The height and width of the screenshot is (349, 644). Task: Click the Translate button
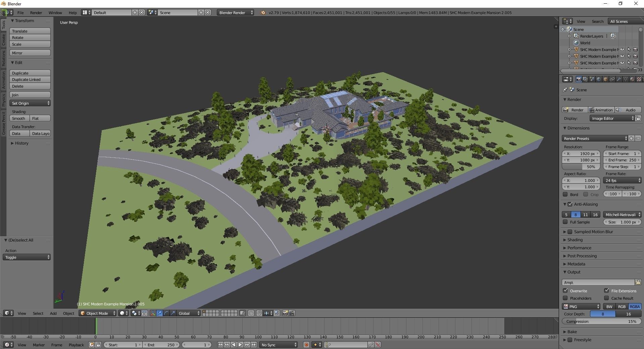[x=30, y=31]
